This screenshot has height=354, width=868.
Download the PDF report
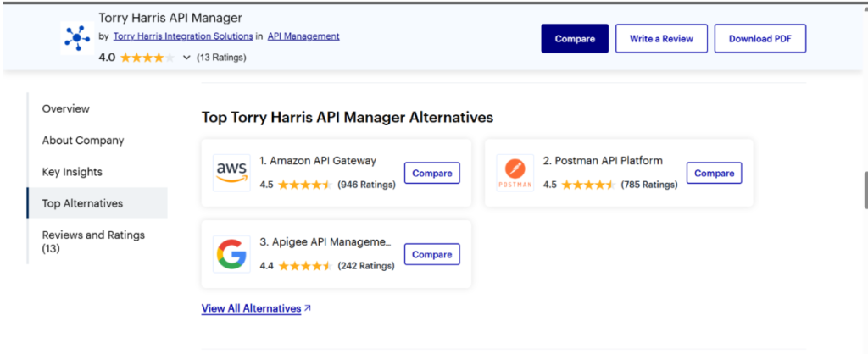coord(760,39)
